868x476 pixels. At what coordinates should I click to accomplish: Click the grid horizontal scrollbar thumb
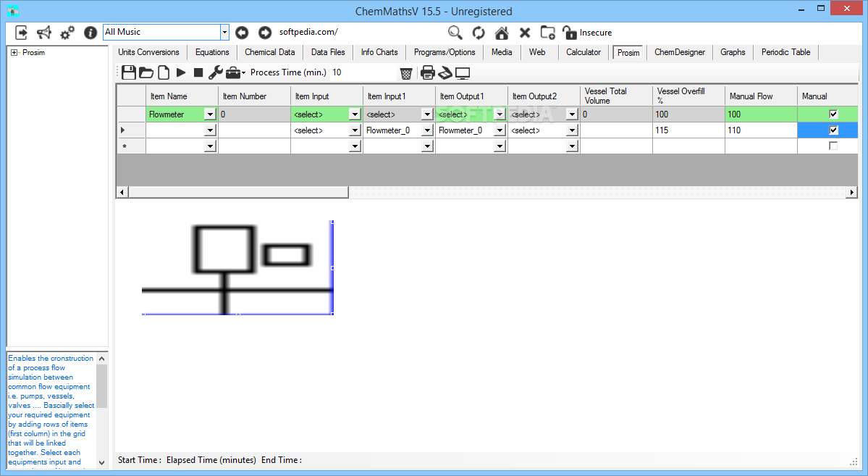[x=239, y=192]
